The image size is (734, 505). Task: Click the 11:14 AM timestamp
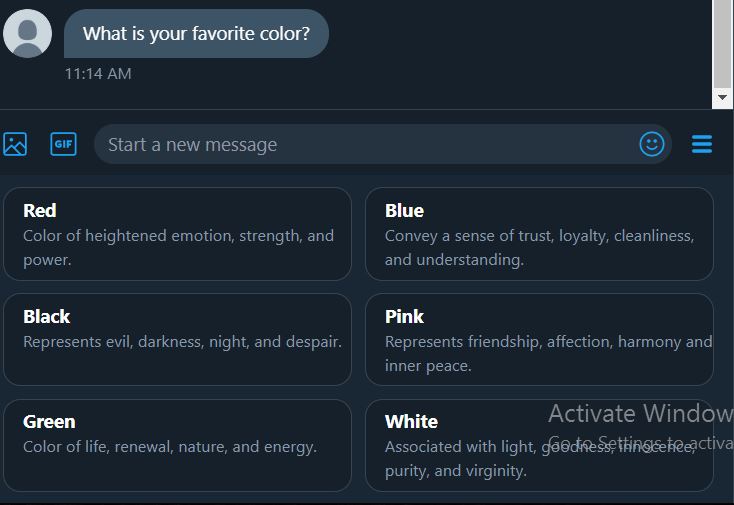98,74
